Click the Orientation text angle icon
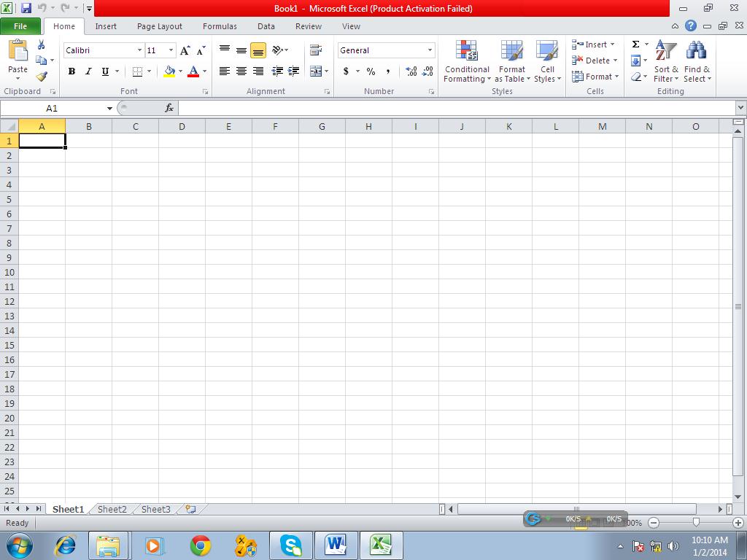The height and width of the screenshot is (560, 747). (278, 50)
